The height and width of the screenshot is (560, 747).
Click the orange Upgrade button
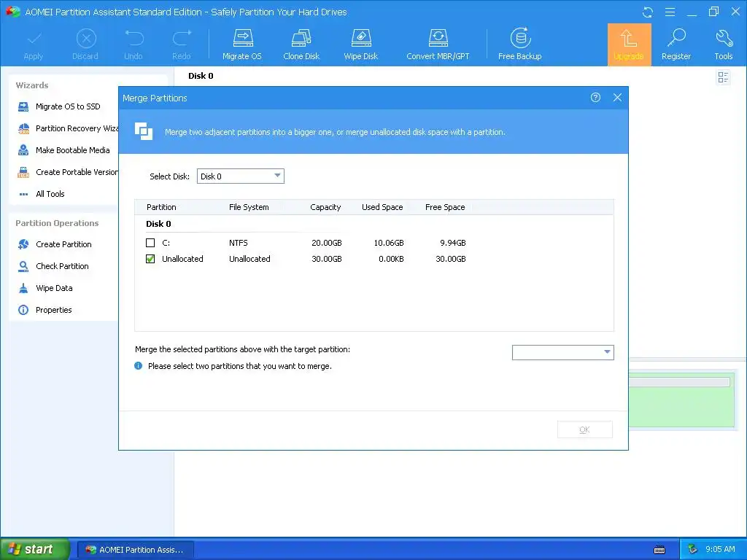(x=629, y=44)
